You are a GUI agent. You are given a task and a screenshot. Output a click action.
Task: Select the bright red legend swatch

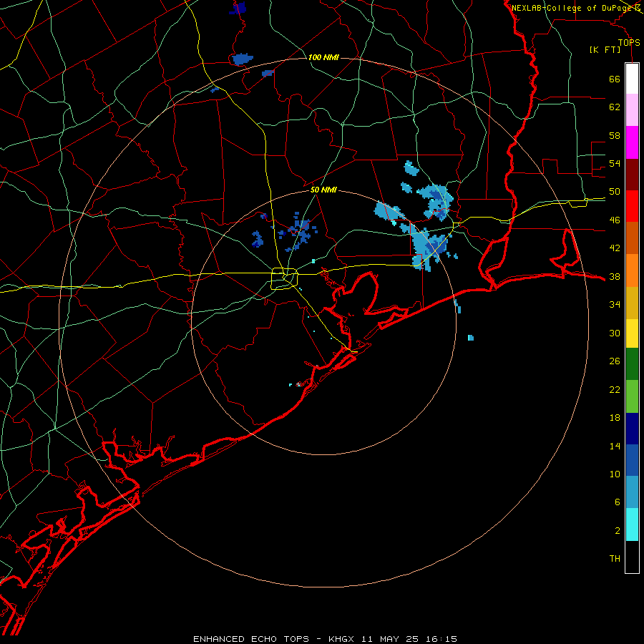tap(632, 206)
